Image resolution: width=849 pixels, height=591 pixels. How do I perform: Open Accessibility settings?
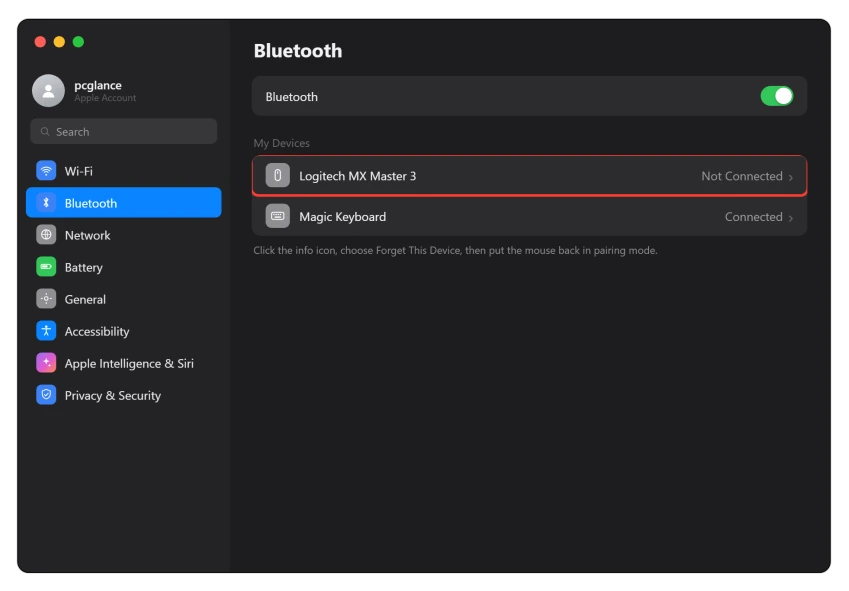123,331
